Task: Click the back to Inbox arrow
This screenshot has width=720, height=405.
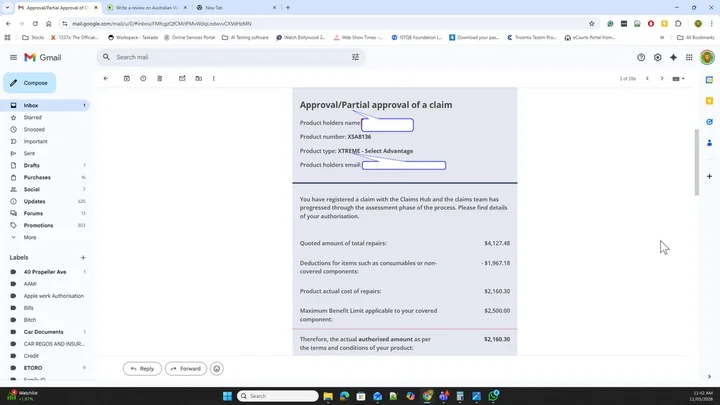Action: tap(106, 78)
